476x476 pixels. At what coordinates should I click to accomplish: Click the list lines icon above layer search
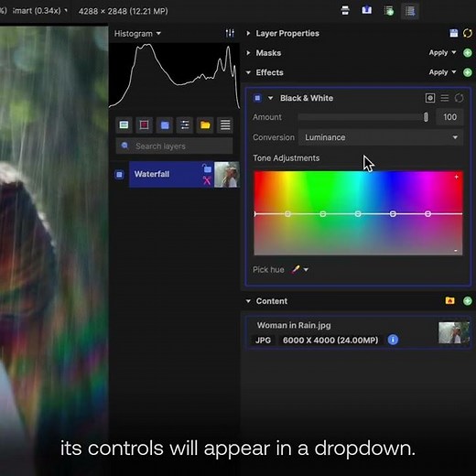click(x=225, y=124)
